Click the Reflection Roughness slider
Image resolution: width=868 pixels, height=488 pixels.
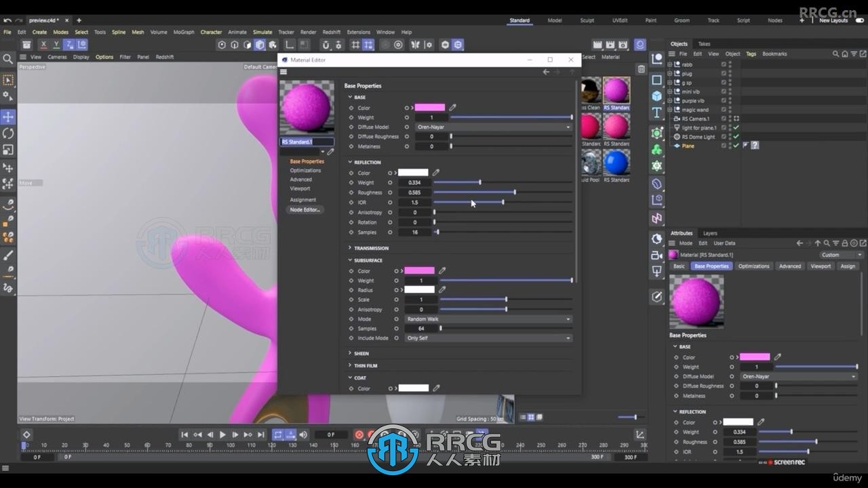point(502,192)
